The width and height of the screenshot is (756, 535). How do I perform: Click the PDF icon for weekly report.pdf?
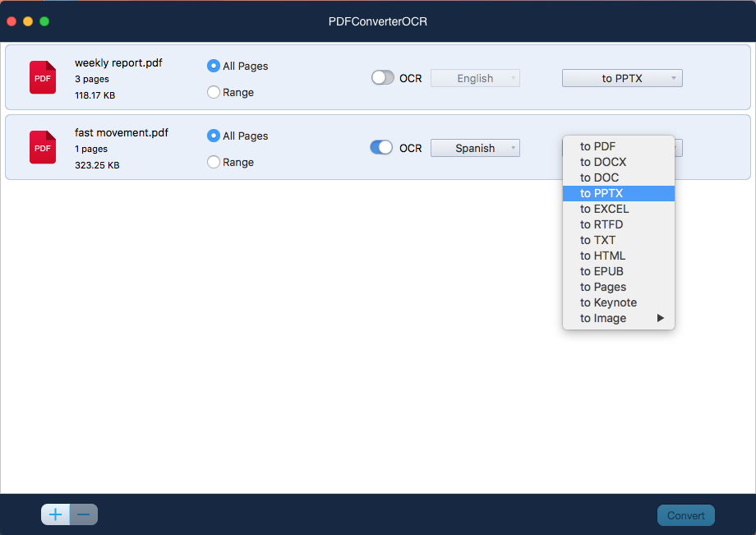pos(42,77)
